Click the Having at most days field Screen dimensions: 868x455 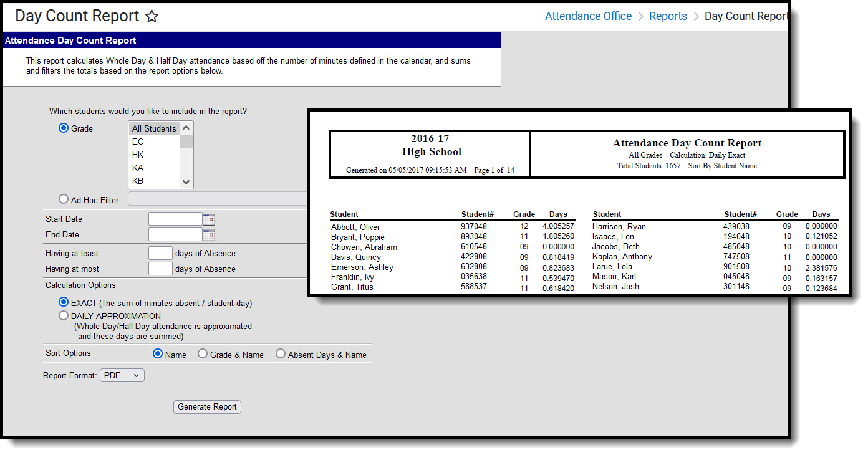(x=160, y=269)
